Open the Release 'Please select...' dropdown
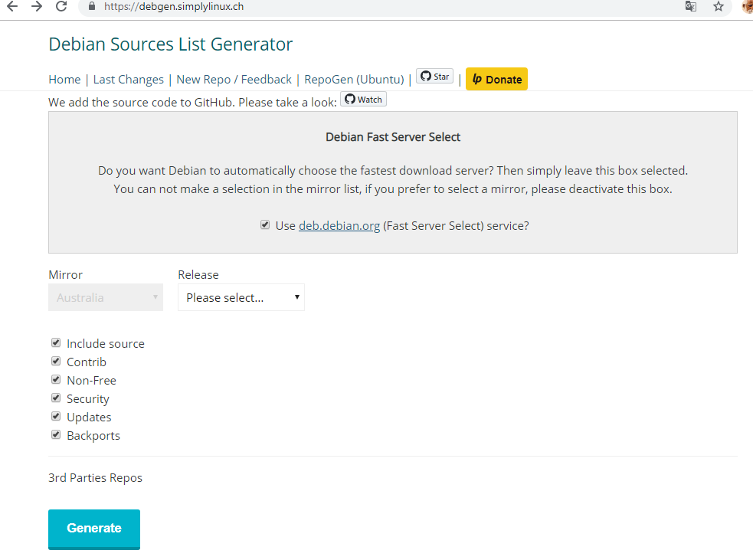This screenshot has width=753, height=560. point(241,297)
